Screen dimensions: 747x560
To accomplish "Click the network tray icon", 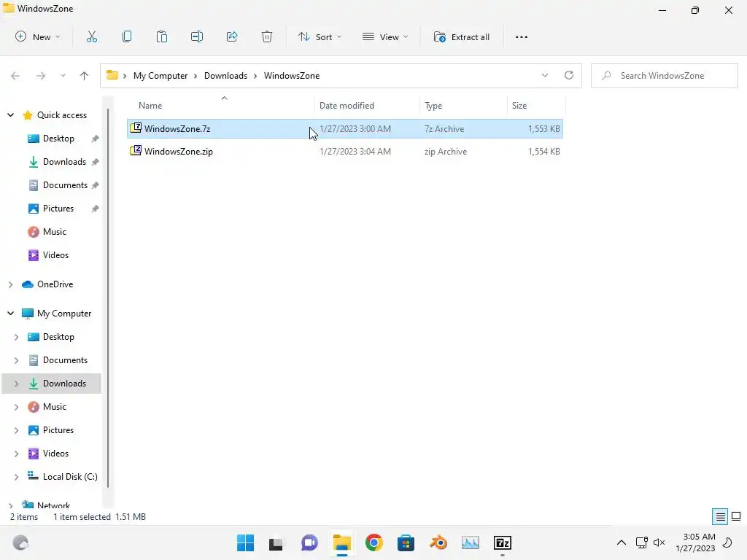I will coord(642,542).
